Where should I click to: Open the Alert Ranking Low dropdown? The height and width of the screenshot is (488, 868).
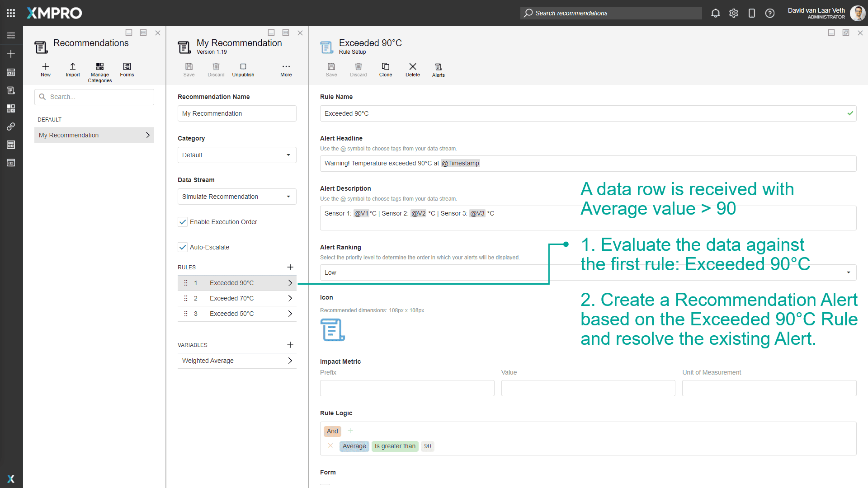click(x=588, y=272)
